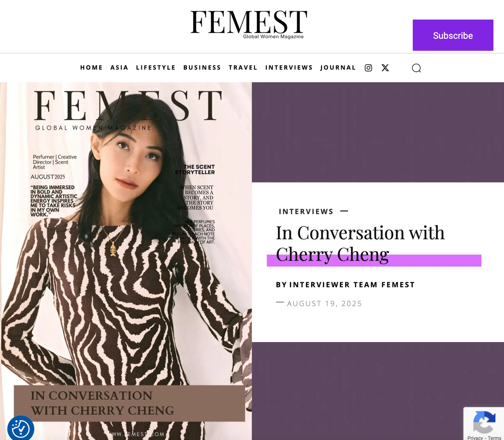Go to the HOME menu item

point(91,67)
